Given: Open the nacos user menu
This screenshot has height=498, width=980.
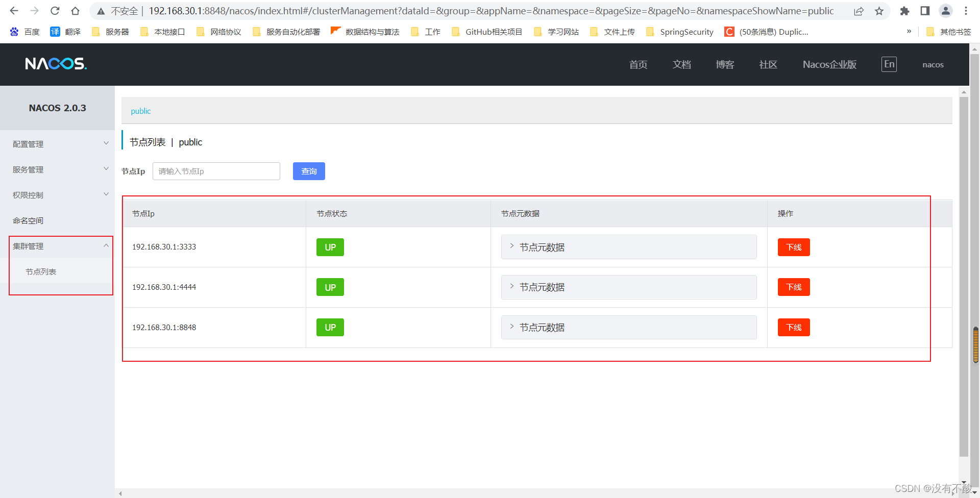Looking at the screenshot, I should pos(933,64).
